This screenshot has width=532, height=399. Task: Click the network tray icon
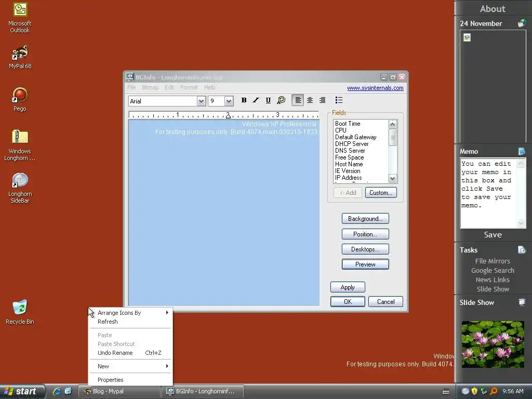pos(484,391)
